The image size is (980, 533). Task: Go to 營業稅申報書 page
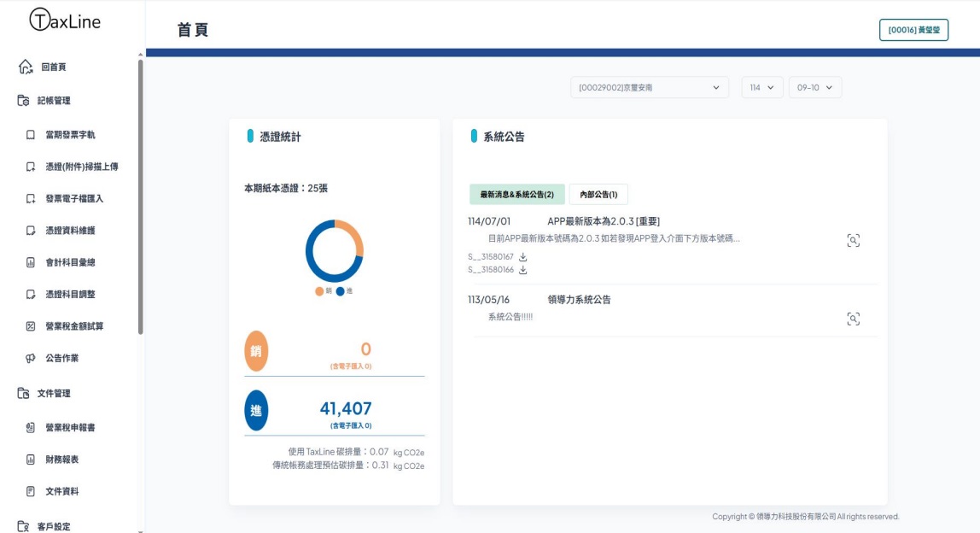pyautogui.click(x=70, y=428)
